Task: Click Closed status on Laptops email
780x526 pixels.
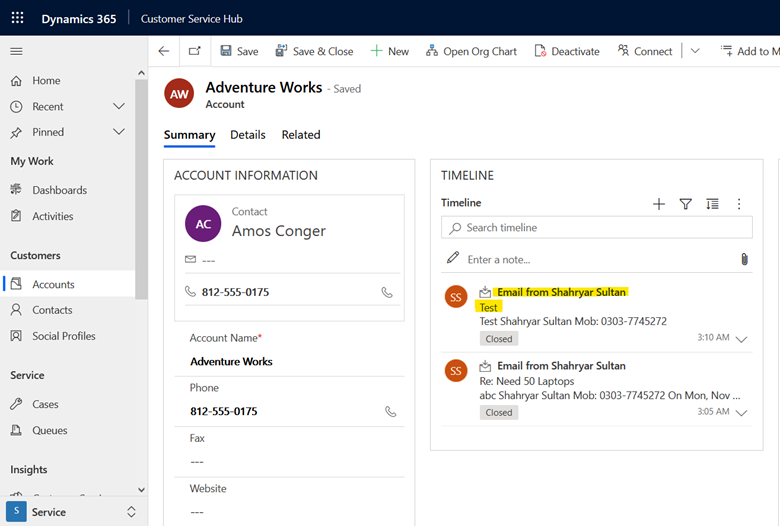Action: pyautogui.click(x=499, y=413)
